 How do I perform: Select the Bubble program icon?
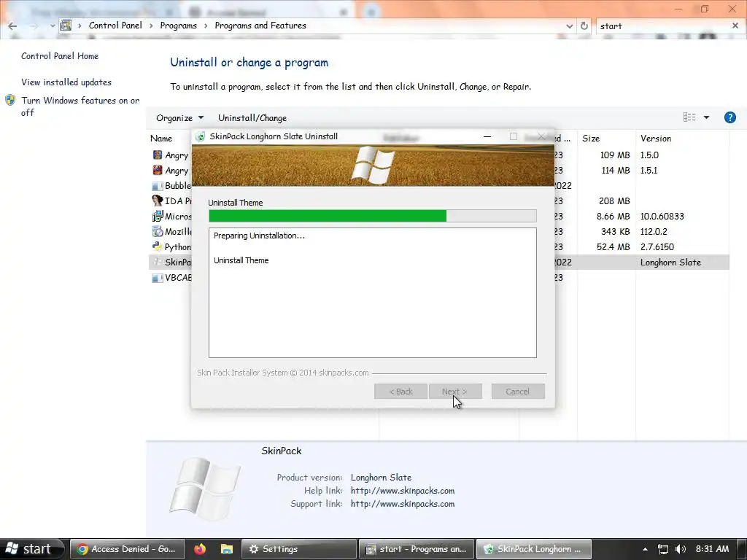[158, 186]
